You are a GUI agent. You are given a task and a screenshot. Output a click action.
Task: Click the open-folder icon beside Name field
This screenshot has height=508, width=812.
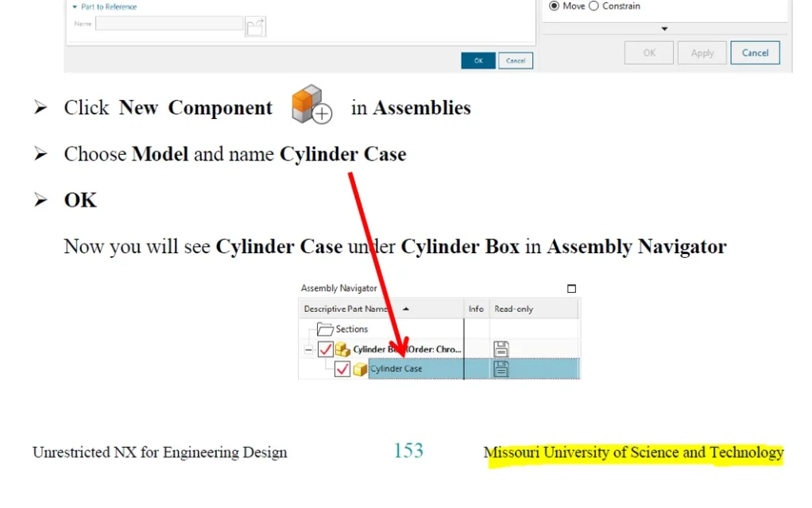[255, 27]
